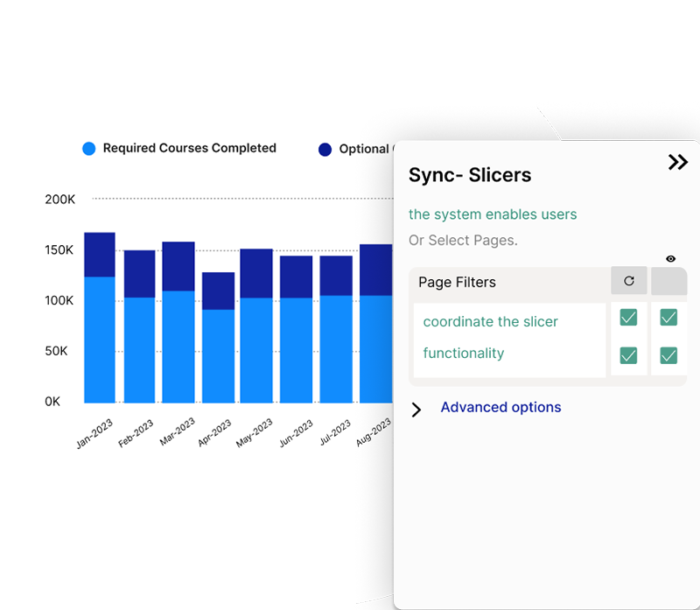Image resolution: width=700 pixels, height=610 pixels.
Task: Click the gray column header beneath the eye icon
Action: [668, 281]
